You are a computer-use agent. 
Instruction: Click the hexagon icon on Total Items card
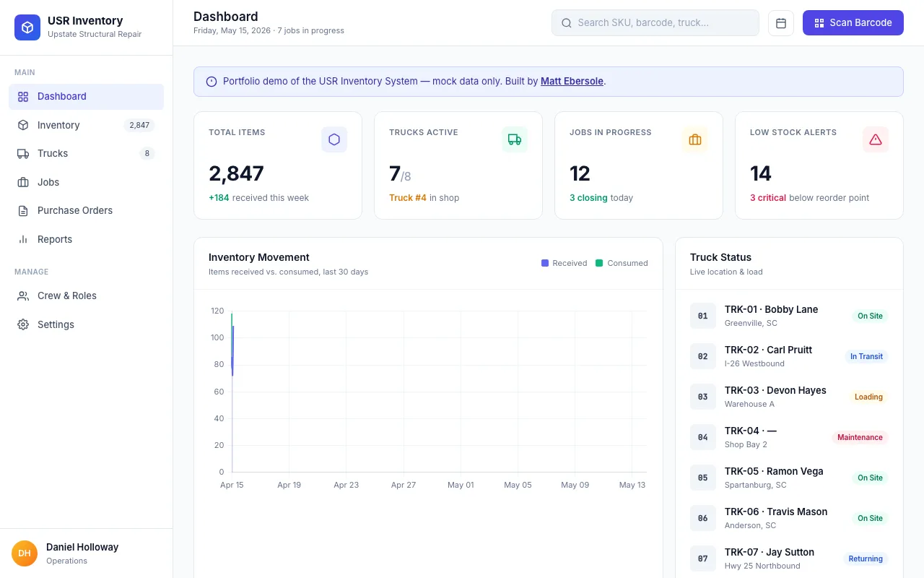point(334,139)
